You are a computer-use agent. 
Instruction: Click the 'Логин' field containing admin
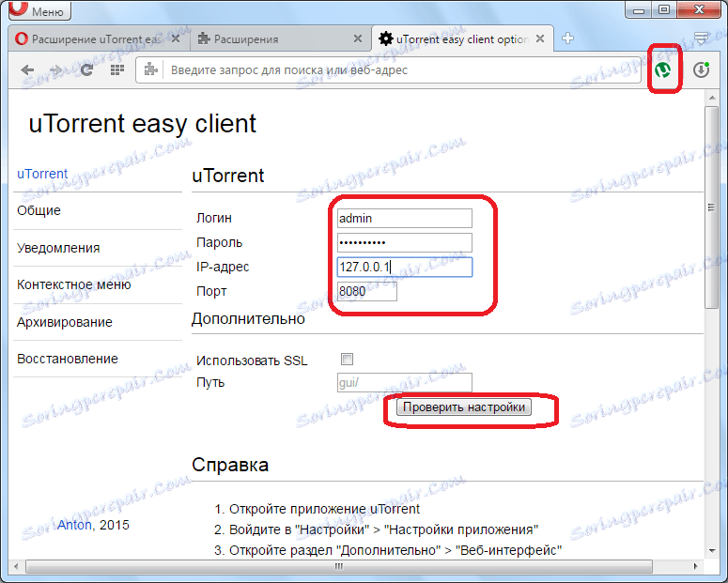[x=405, y=218]
